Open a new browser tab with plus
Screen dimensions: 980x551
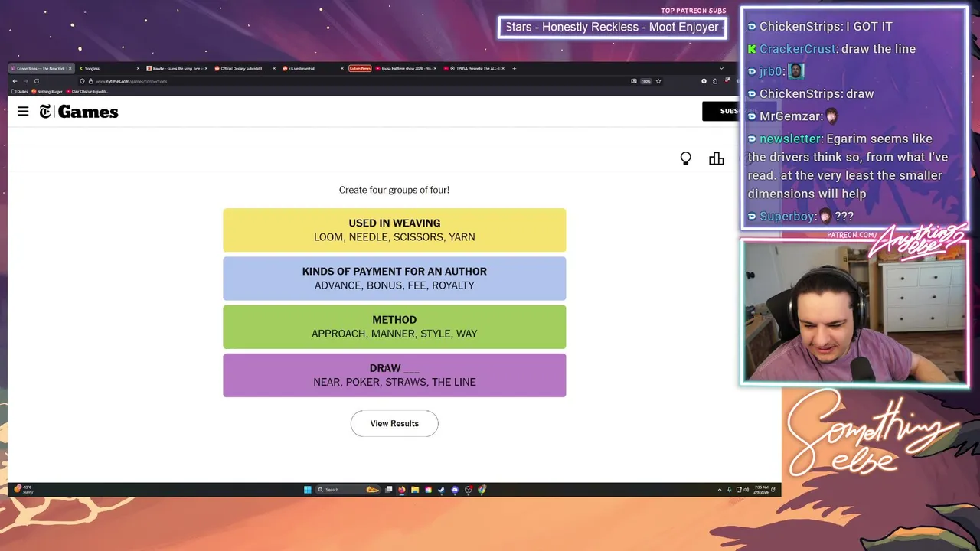tap(514, 68)
